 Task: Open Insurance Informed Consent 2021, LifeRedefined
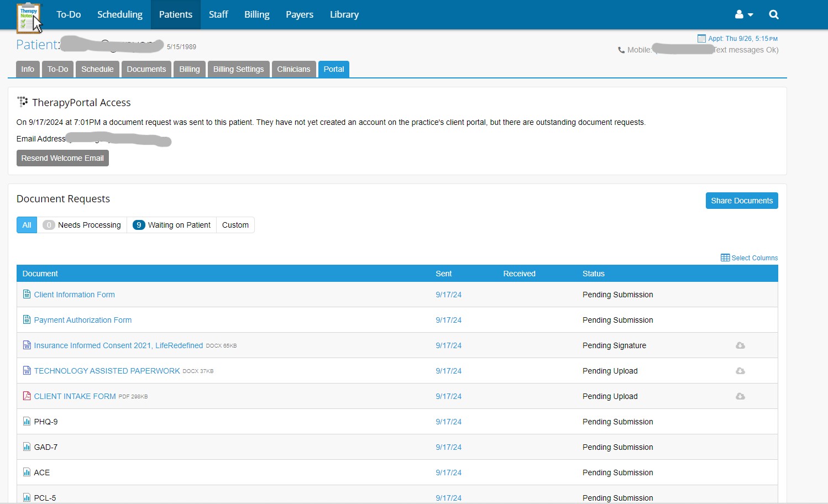(118, 345)
